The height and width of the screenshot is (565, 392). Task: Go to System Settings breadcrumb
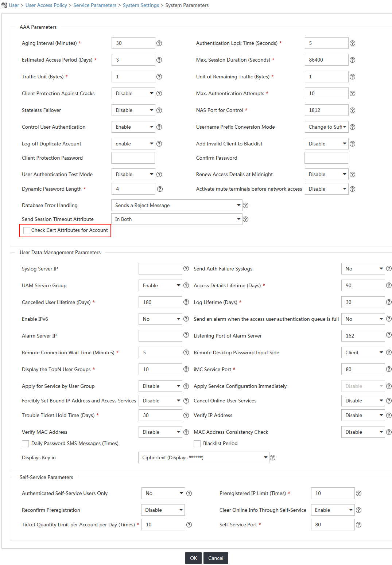point(141,5)
